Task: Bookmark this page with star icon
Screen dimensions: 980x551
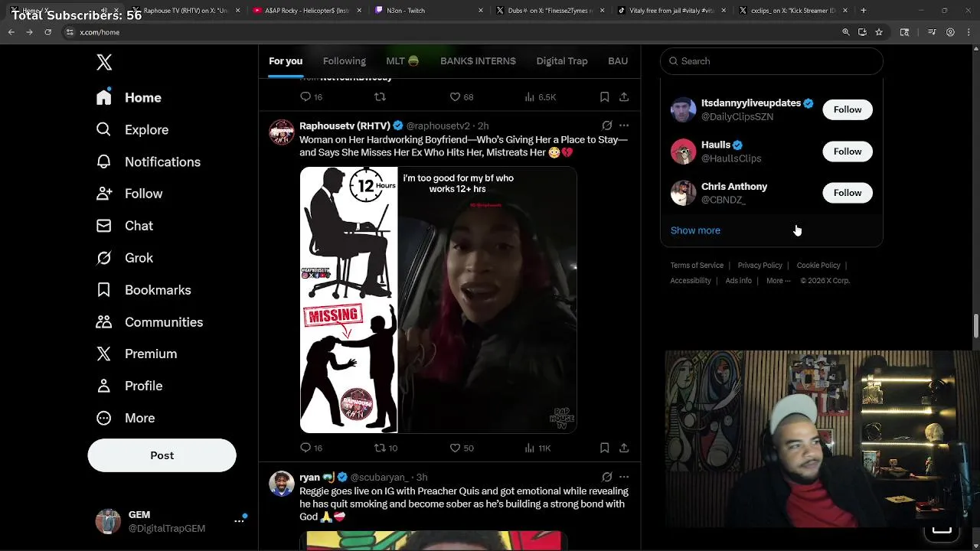Action: coord(879,32)
